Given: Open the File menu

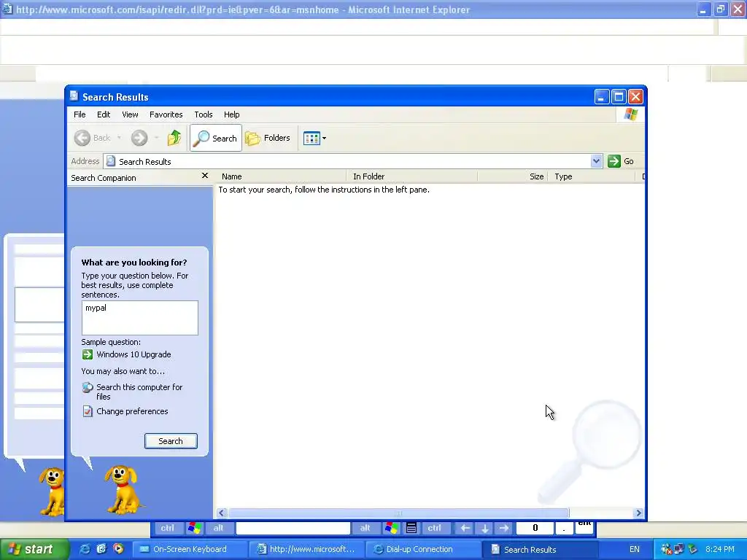Looking at the screenshot, I should [x=80, y=114].
